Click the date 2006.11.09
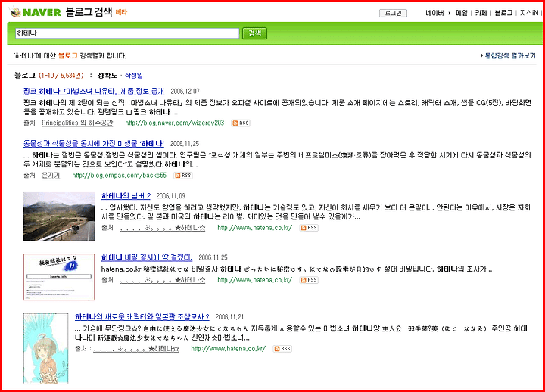The image size is (545, 392). [x=170, y=196]
